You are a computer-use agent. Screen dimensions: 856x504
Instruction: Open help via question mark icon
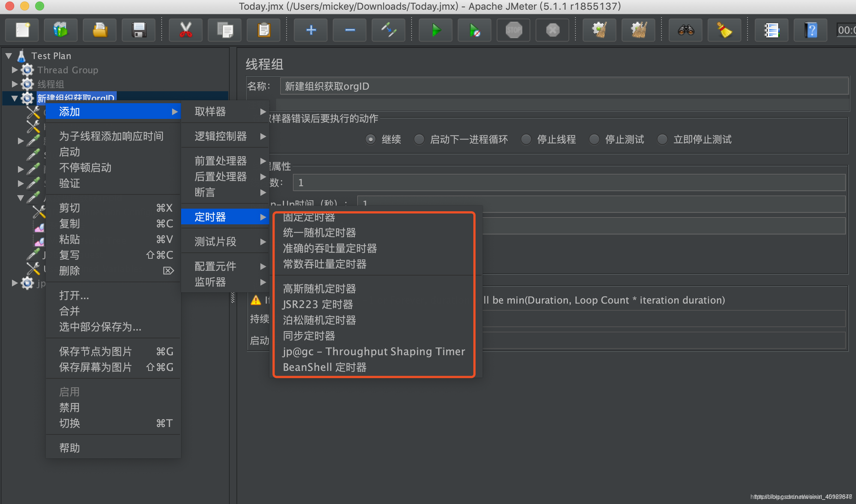(x=811, y=30)
